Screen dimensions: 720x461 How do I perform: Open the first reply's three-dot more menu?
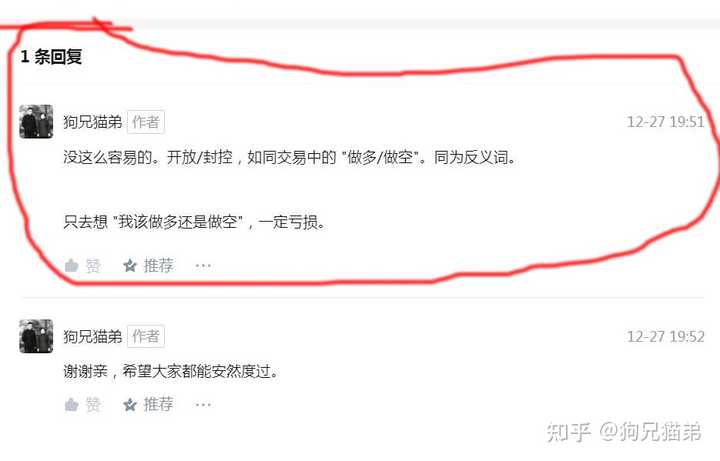pyautogui.click(x=203, y=265)
